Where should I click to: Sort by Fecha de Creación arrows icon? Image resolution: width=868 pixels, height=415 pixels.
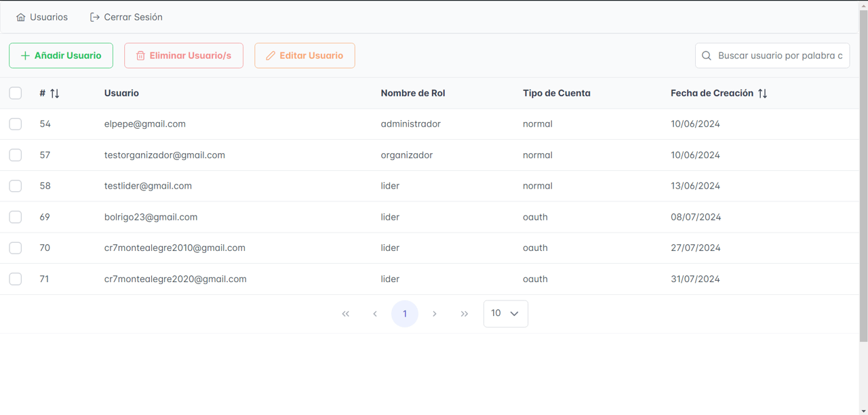[x=763, y=94]
